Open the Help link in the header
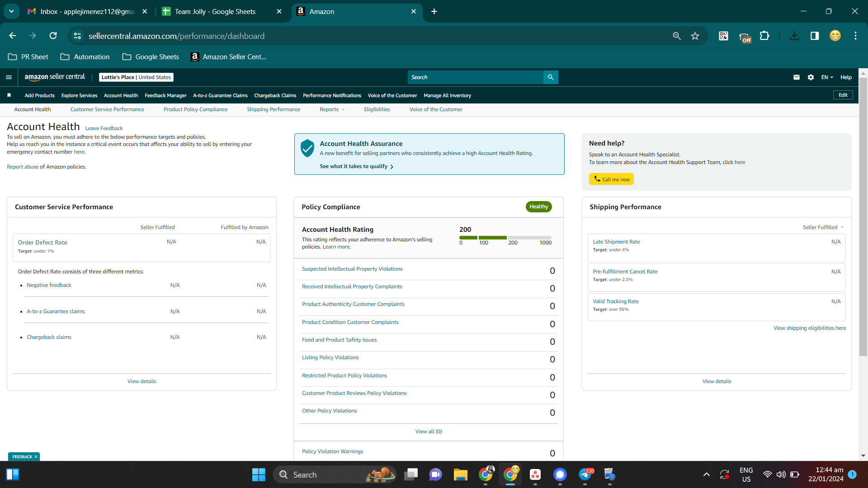The width and height of the screenshot is (868, 488). click(846, 77)
